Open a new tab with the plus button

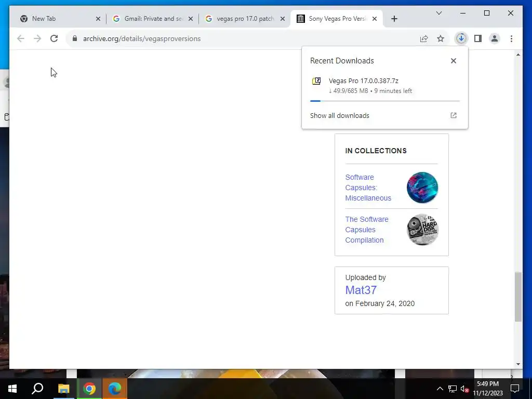pyautogui.click(x=394, y=19)
